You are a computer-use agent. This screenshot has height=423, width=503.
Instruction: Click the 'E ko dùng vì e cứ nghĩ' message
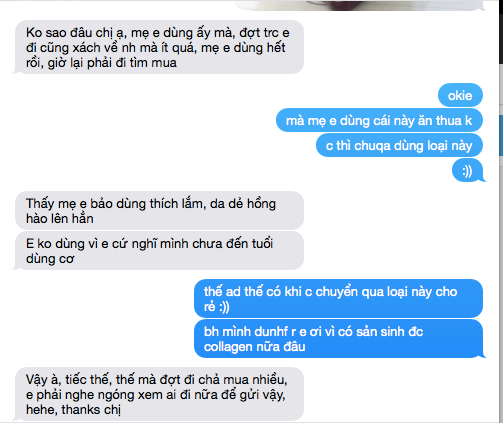click(159, 251)
